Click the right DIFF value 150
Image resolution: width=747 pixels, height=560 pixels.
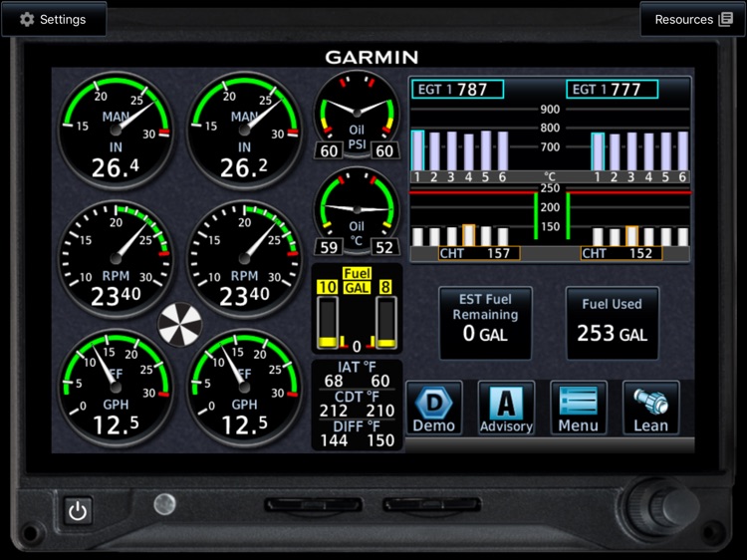[380, 440]
